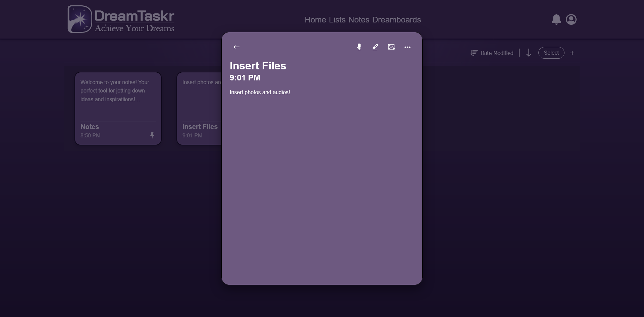Click the back arrow in the note
644x317 pixels.
[x=236, y=47]
